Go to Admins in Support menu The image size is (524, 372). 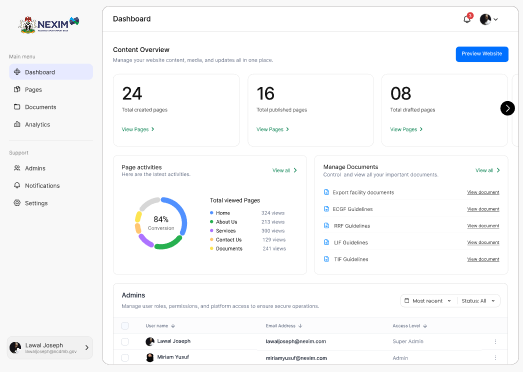(x=51, y=168)
